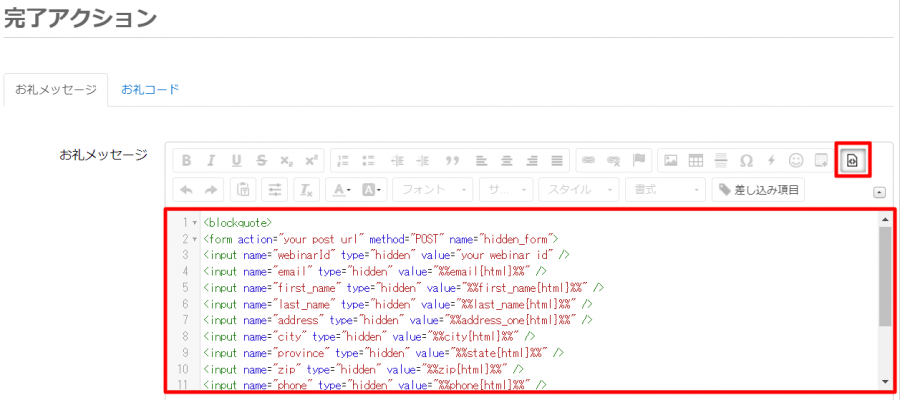
Task: Click the 差し込み項目 merge field button
Action: coord(758,190)
